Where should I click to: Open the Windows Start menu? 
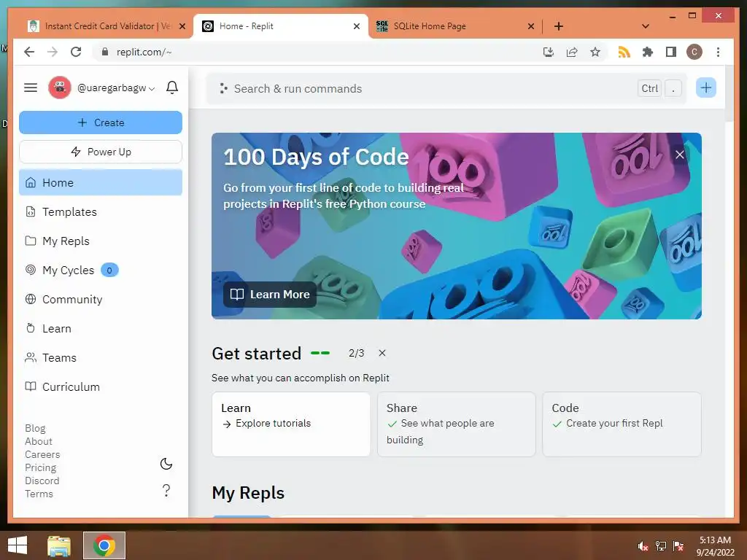pos(18,545)
